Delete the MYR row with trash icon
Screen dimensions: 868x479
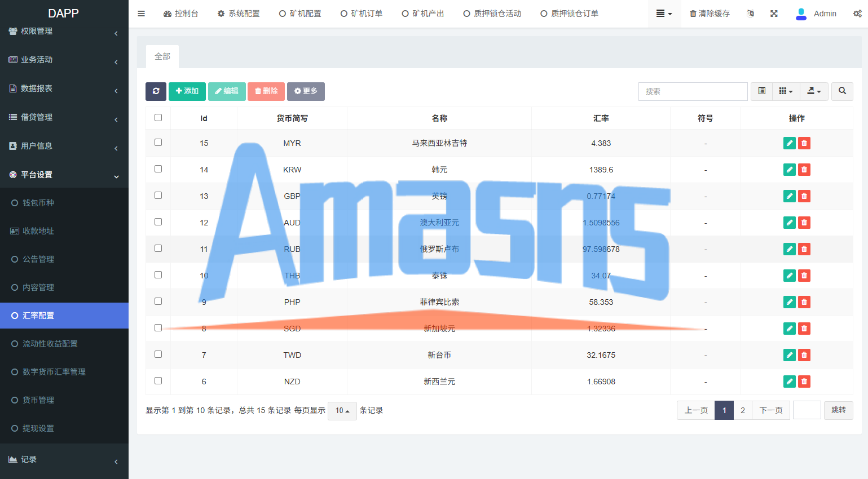pyautogui.click(x=804, y=143)
